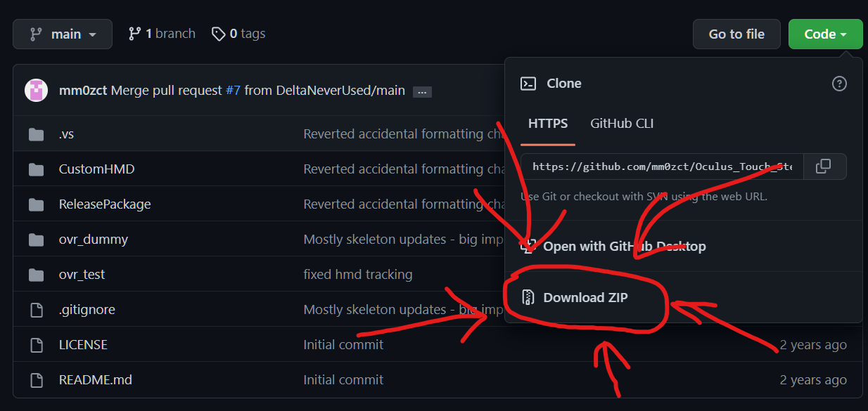
Task: Open pull request #7 link
Action: pos(233,90)
